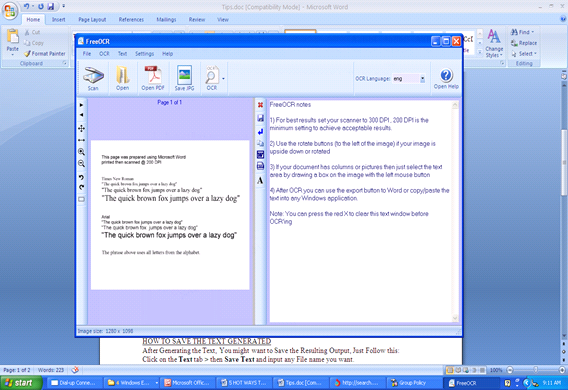Viewport: 568px width, 390px height.
Task: Click the spelling check status bar icon
Action: click(x=75, y=370)
